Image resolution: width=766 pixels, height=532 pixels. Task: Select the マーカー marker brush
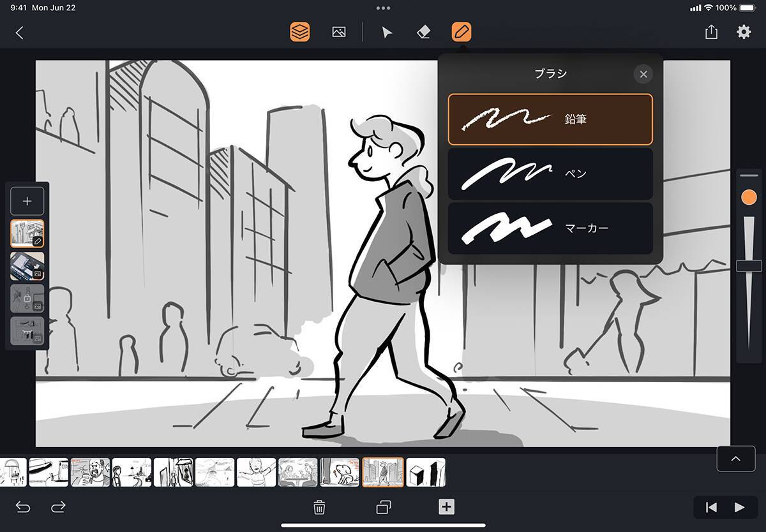(550, 228)
